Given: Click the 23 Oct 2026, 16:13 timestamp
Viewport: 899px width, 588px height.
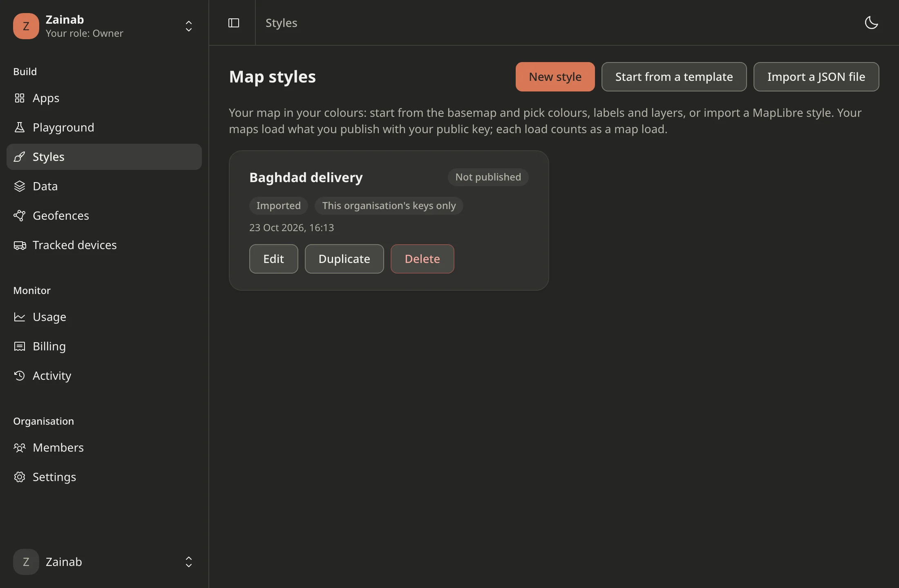Looking at the screenshot, I should pyautogui.click(x=291, y=228).
